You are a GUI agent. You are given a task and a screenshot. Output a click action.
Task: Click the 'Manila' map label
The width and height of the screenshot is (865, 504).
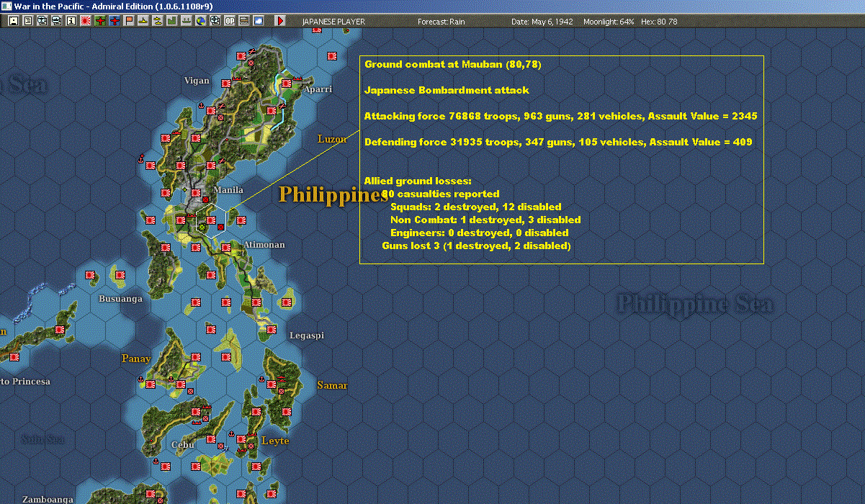pos(228,190)
